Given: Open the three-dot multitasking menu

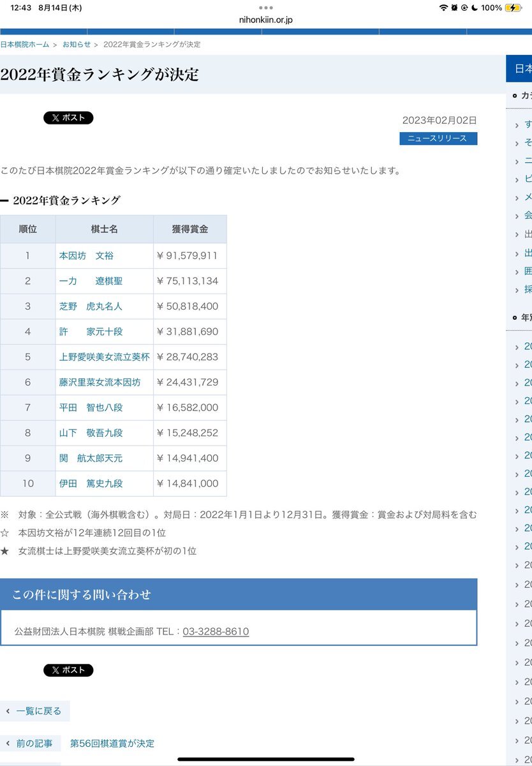Looking at the screenshot, I should 266,8.
